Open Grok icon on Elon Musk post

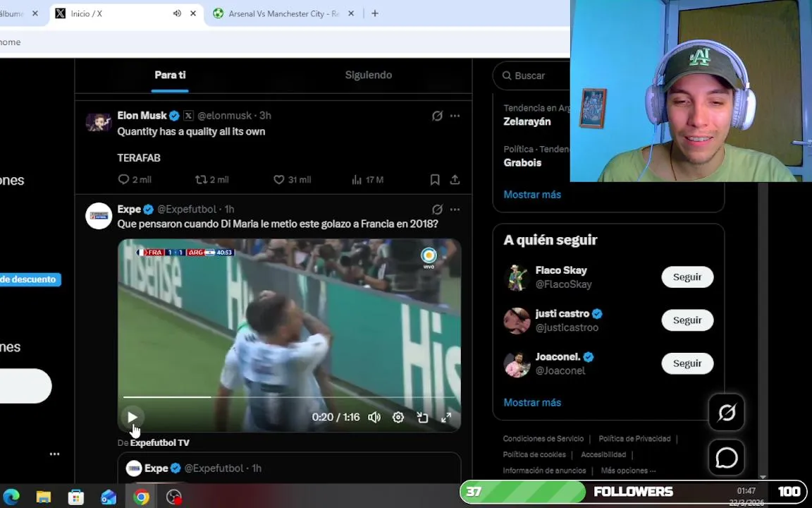[437, 116]
